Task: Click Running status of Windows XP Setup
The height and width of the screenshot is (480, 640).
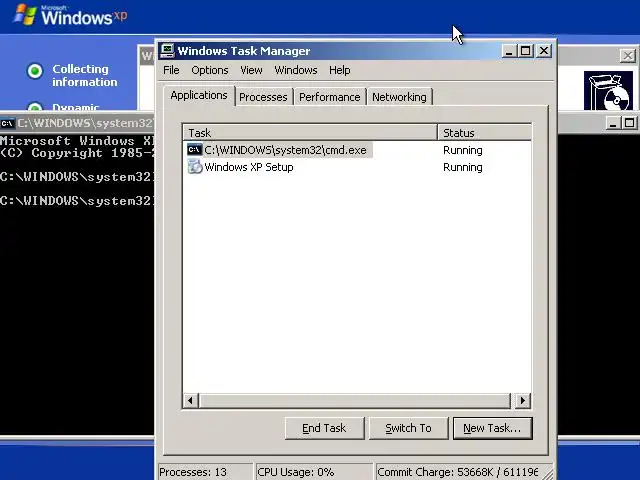Action: 463,167
